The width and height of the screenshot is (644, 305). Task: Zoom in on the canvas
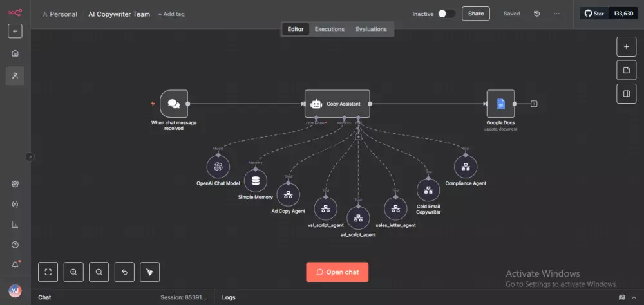[73, 272]
